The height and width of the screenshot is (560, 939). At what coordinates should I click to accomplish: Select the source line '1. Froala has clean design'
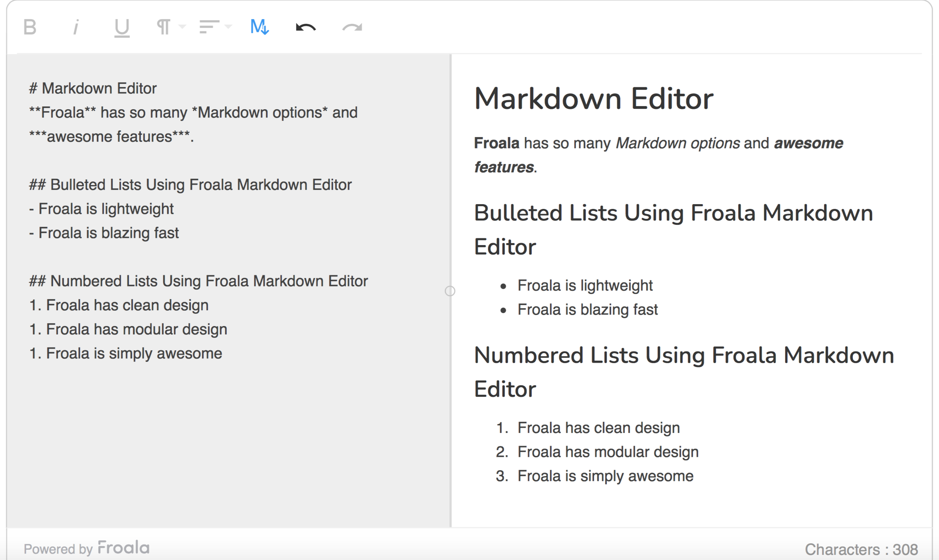point(119,305)
